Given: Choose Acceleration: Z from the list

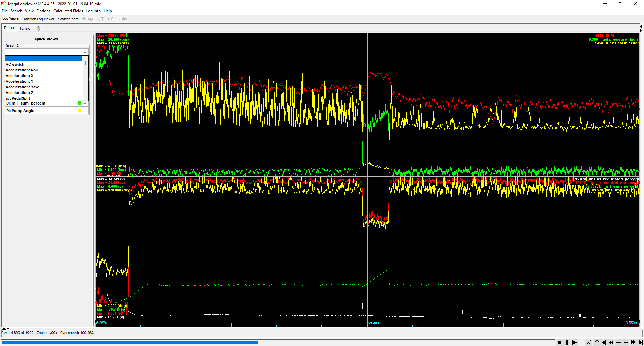Looking at the screenshot, I should (44, 93).
